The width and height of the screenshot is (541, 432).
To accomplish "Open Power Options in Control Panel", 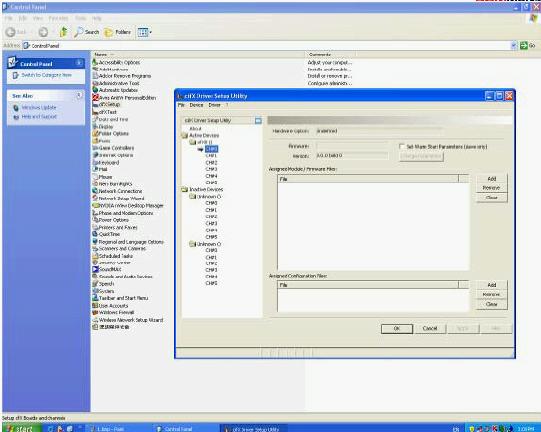I will (110, 220).
